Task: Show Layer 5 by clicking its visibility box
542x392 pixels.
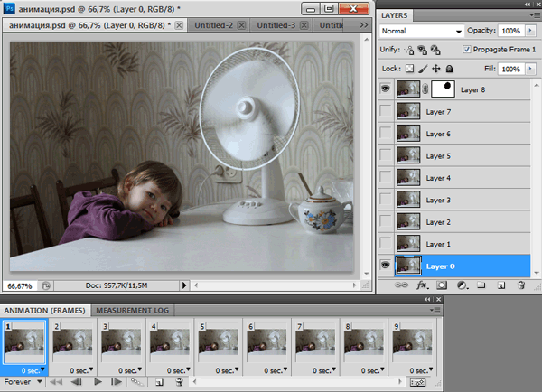Action: pyautogui.click(x=387, y=155)
